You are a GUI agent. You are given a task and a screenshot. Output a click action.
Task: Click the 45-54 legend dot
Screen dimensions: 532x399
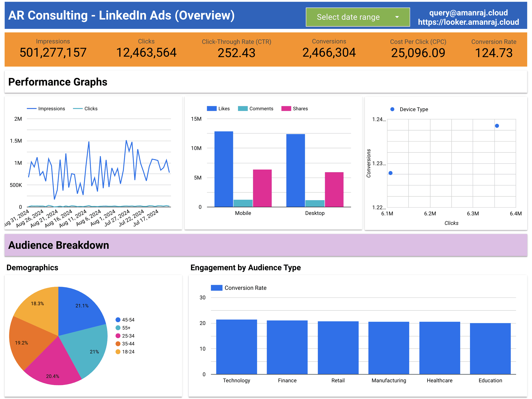(x=118, y=320)
